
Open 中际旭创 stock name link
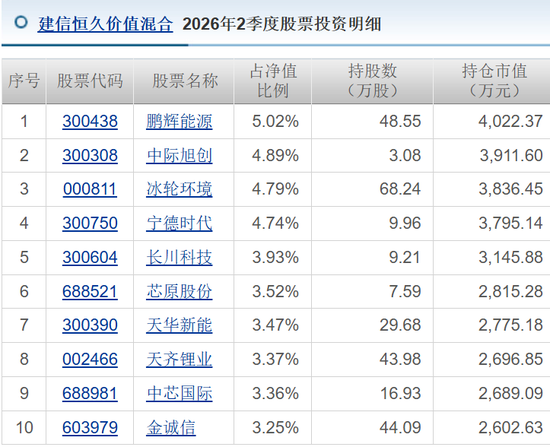179,155
